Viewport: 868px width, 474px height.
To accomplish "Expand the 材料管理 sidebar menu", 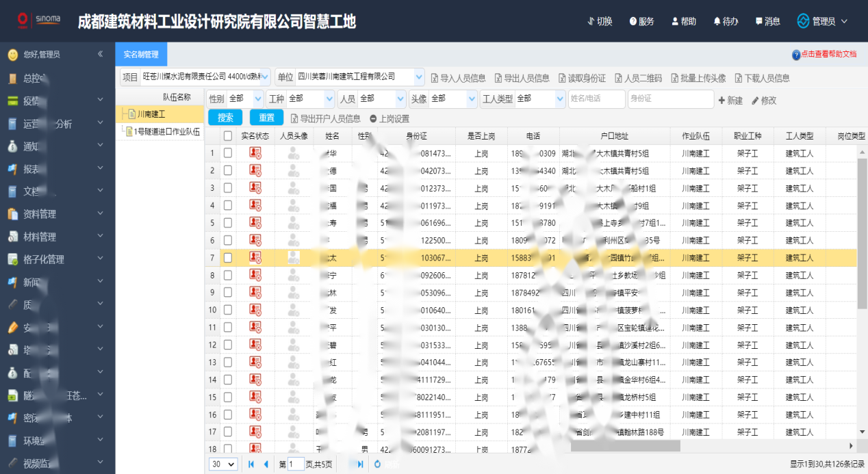I will (58, 237).
